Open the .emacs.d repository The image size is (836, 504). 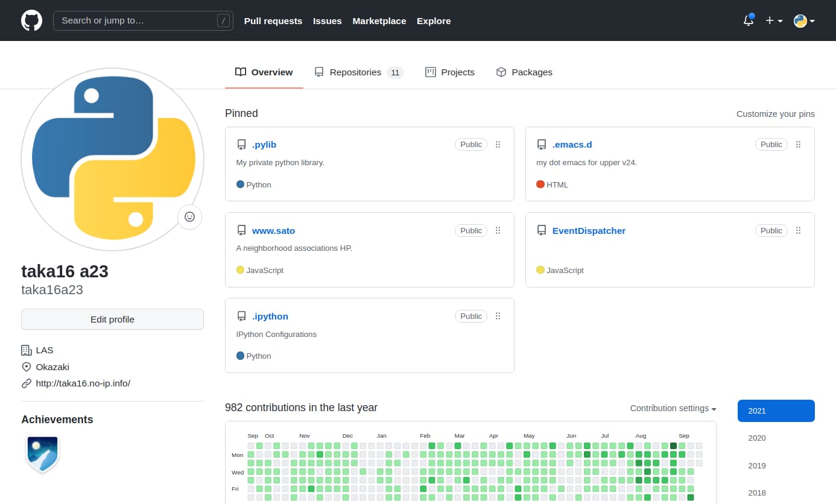pyautogui.click(x=572, y=145)
